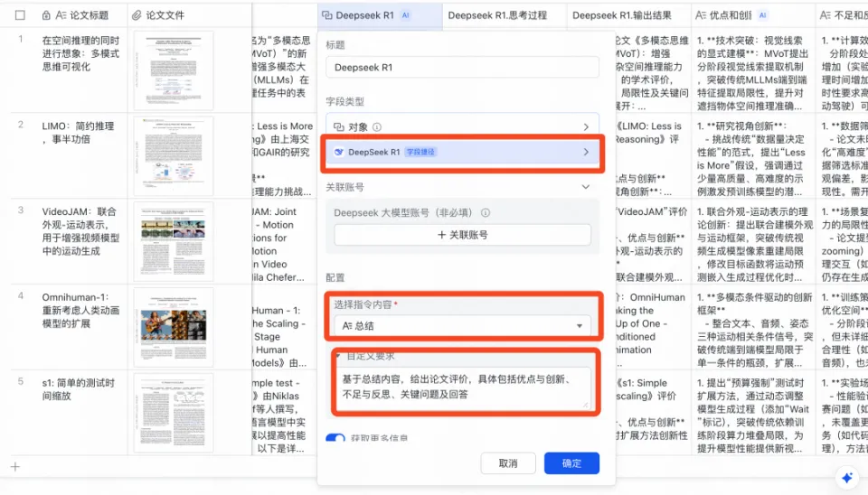Click row number 2
The image size is (868, 495).
(x=21, y=125)
